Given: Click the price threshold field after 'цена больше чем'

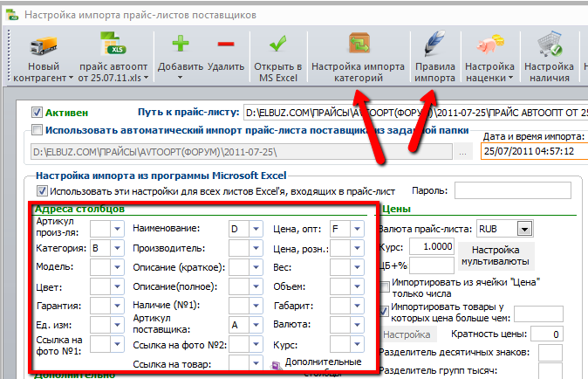Looking at the screenshot, I should tap(538, 314).
